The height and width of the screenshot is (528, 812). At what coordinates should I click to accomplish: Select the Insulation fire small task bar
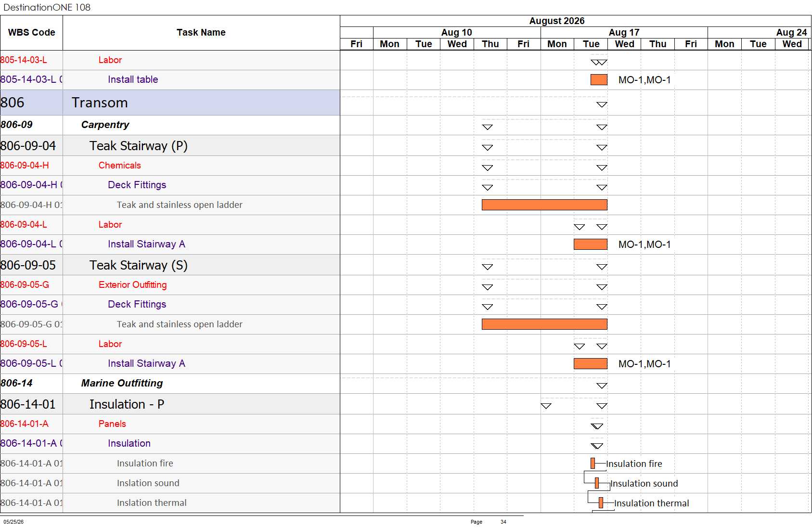[593, 464]
